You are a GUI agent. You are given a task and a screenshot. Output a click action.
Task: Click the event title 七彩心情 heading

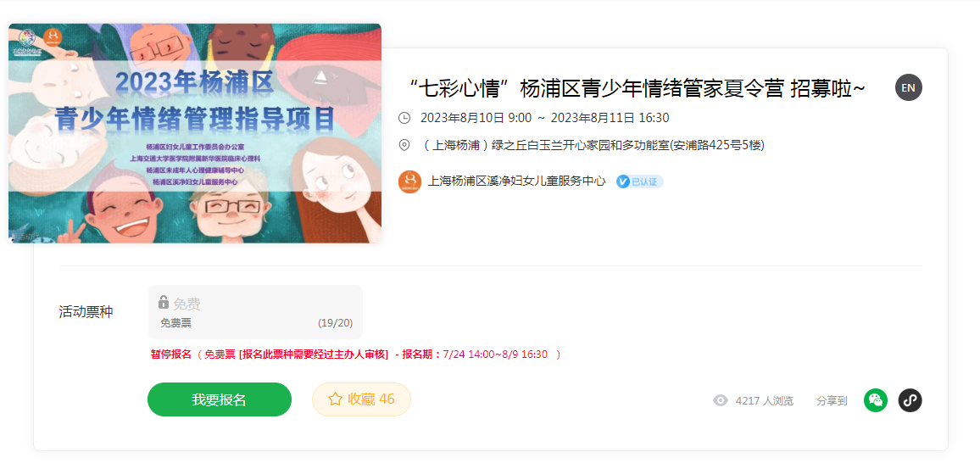[635, 89]
